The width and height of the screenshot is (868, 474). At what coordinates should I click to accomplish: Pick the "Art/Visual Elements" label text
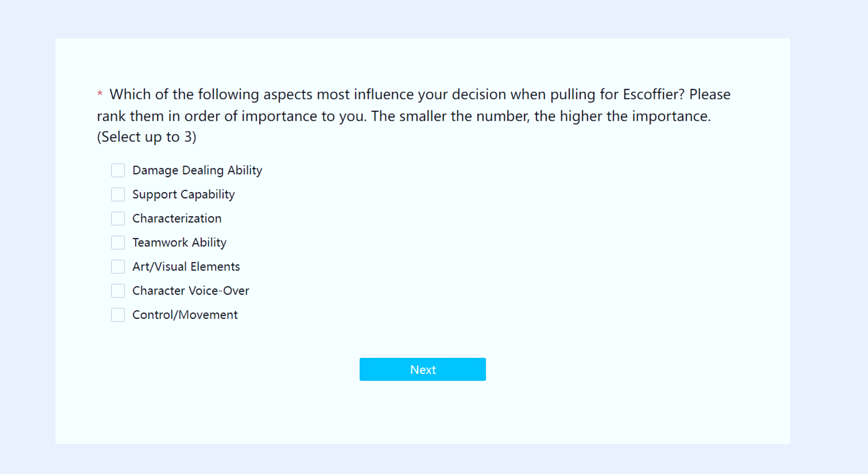[x=186, y=267]
